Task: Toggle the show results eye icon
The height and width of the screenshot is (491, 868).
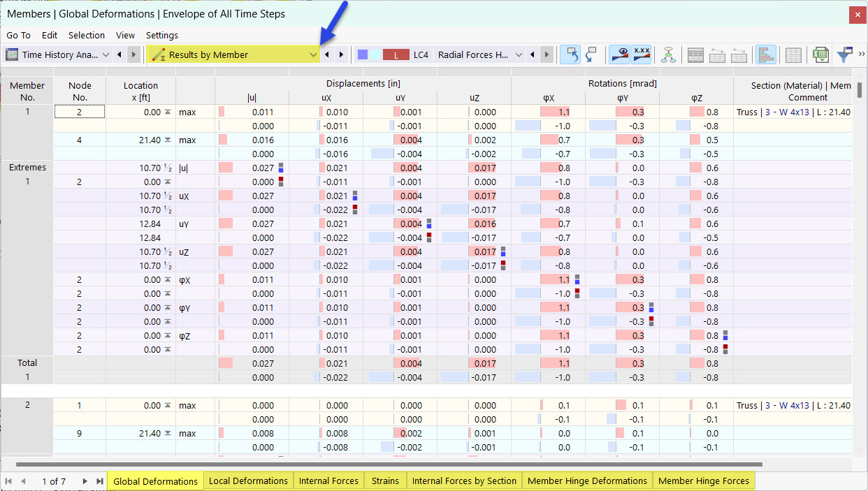Action: pos(619,54)
